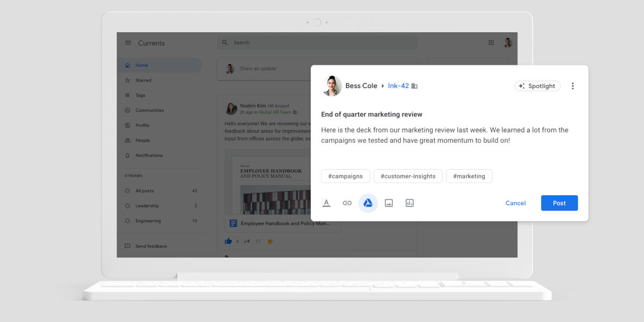Screen dimensions: 644x322
Task: Open the text formatting tool
Action: [x=326, y=203]
